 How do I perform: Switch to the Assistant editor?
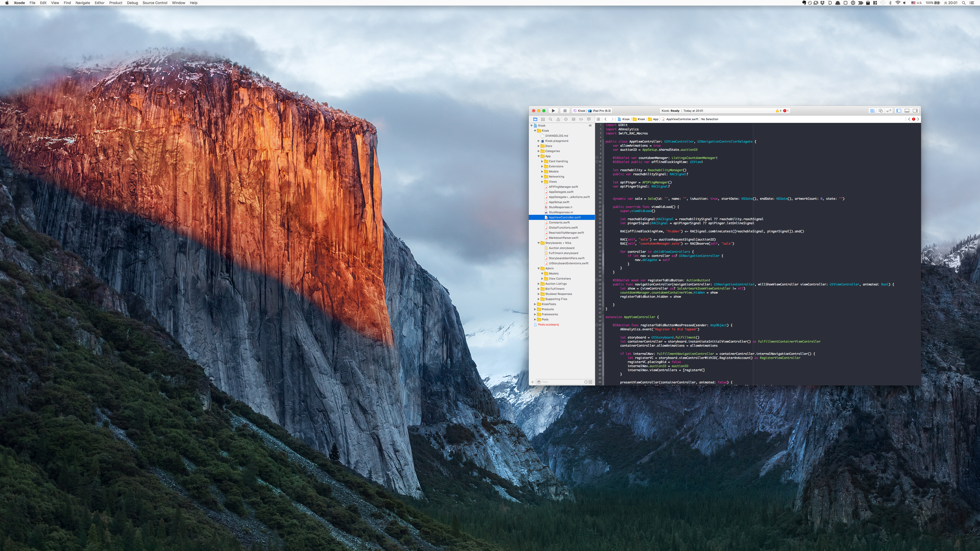tap(880, 111)
